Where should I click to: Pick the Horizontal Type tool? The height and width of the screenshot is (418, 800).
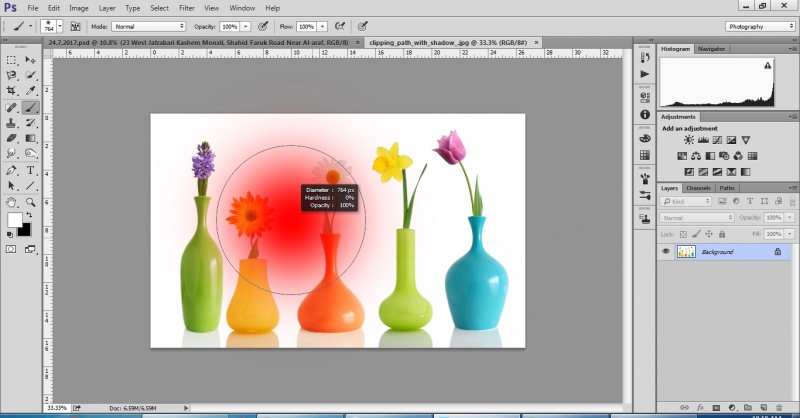[30, 169]
